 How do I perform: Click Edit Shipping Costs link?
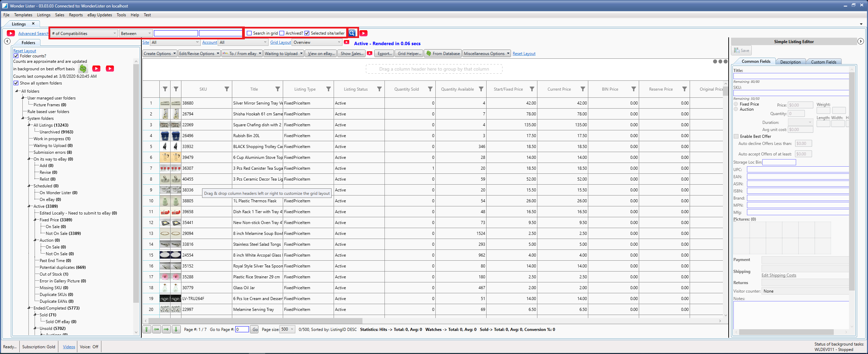(778, 275)
